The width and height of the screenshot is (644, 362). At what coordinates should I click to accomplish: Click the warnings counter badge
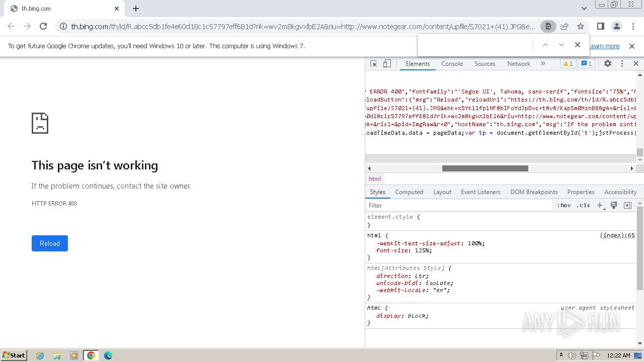(568, 64)
